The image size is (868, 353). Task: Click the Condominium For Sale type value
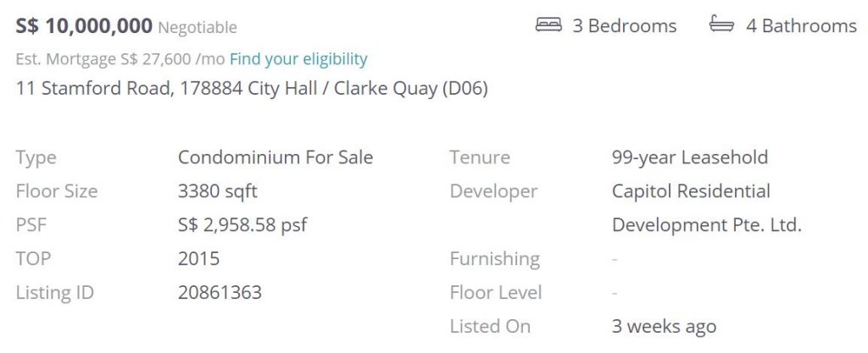pos(275,157)
